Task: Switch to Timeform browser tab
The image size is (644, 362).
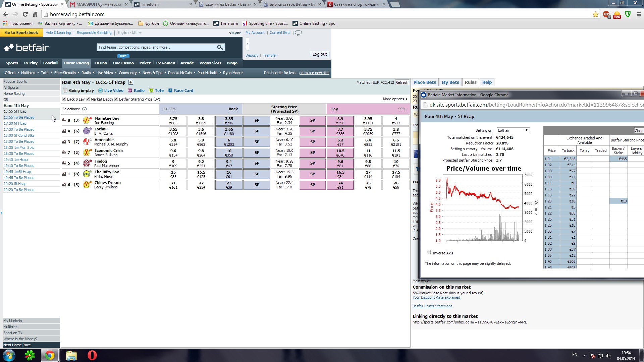Action: tap(163, 4)
